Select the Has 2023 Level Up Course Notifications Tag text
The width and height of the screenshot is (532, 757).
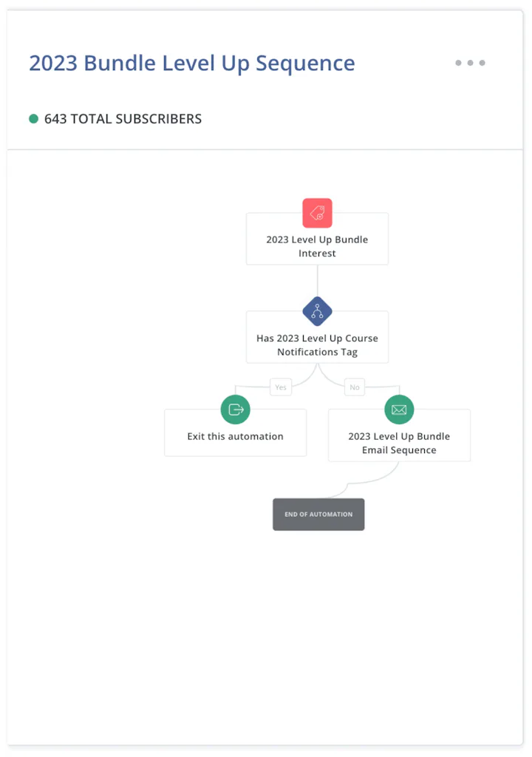[317, 345]
